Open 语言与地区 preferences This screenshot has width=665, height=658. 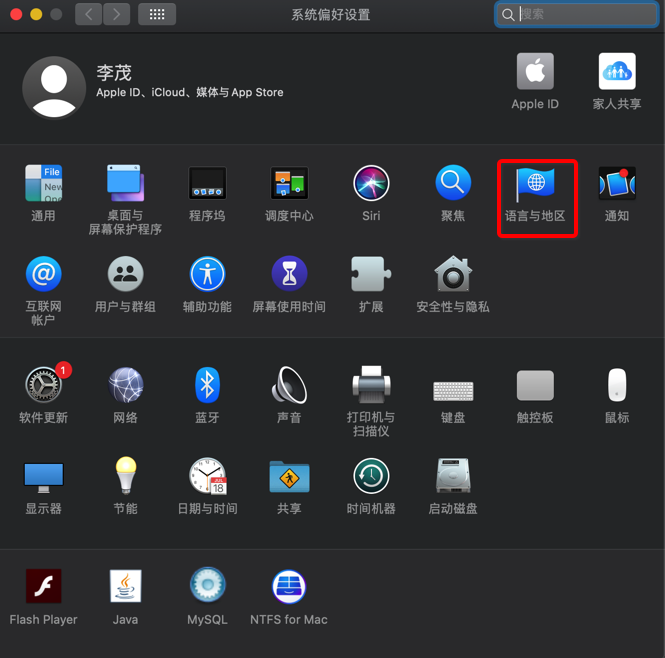pyautogui.click(x=535, y=184)
